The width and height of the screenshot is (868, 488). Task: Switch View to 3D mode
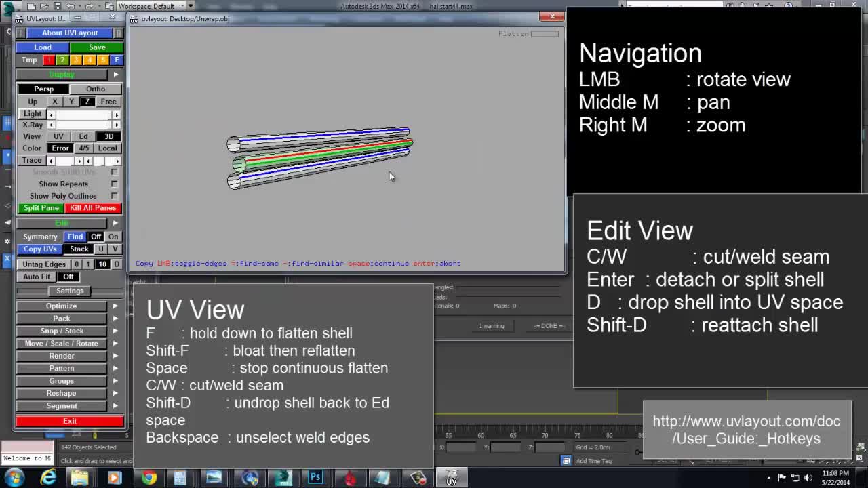coord(108,136)
